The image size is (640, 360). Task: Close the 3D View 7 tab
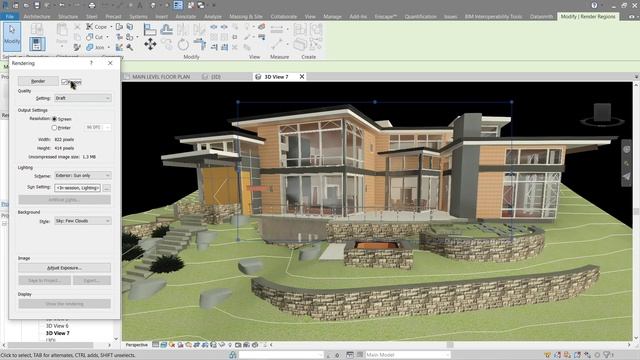pyautogui.click(x=302, y=76)
